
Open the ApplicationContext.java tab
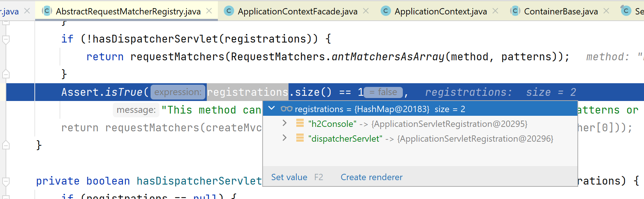441,11
